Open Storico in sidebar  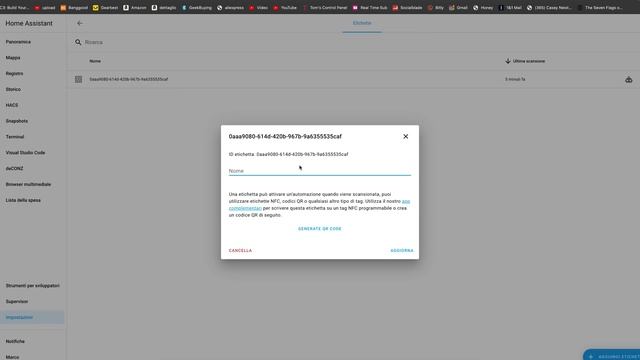coord(13,89)
